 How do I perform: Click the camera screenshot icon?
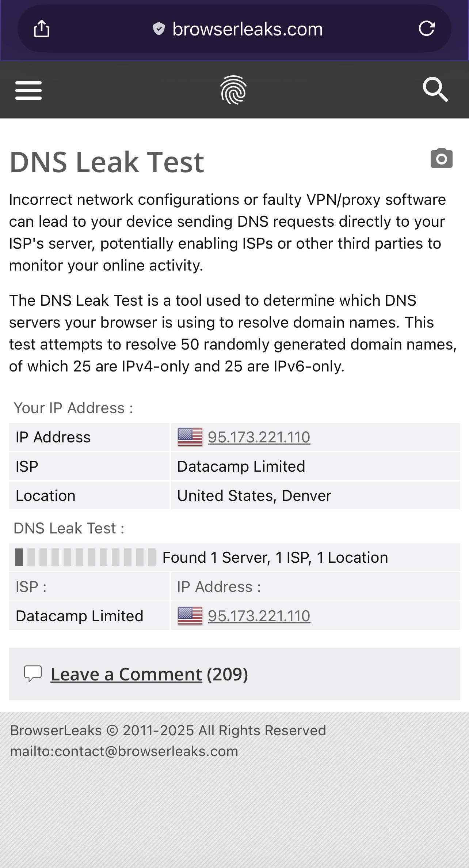tap(441, 159)
